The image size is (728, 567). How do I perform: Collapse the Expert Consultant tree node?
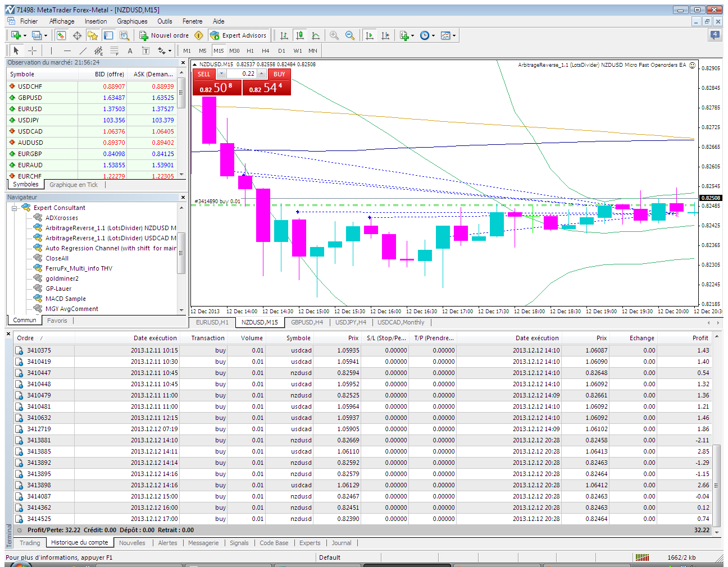tap(15, 208)
